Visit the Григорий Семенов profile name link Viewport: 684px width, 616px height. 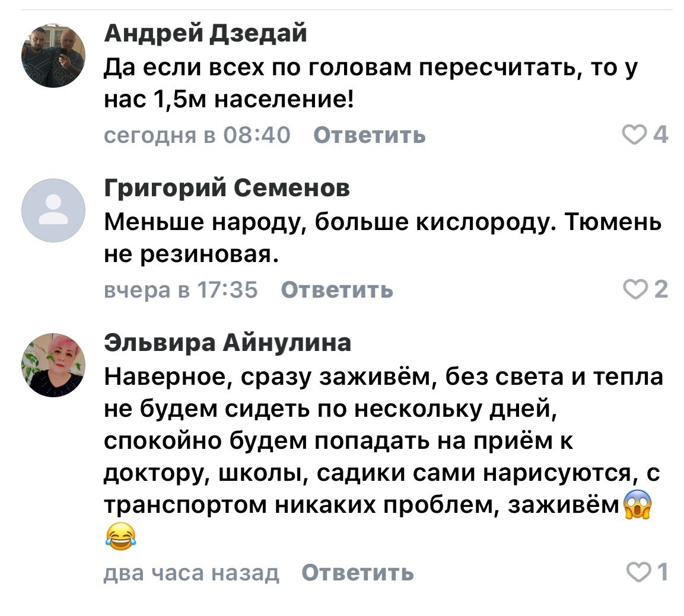tap(227, 188)
